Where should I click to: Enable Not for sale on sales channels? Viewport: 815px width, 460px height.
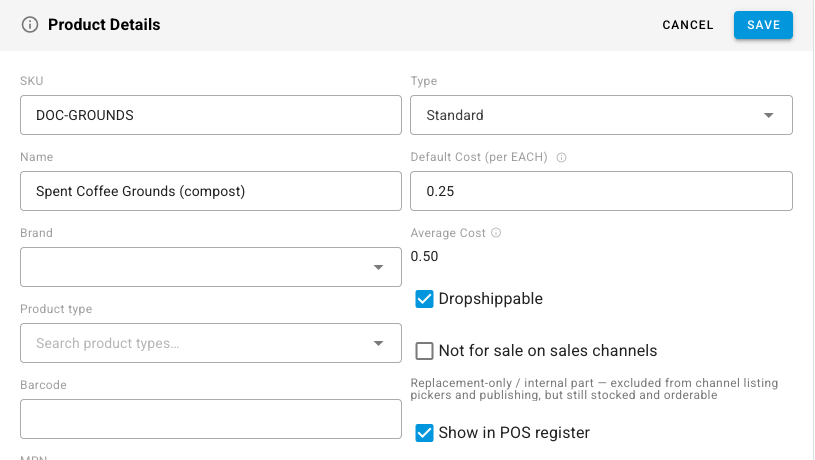click(x=424, y=351)
